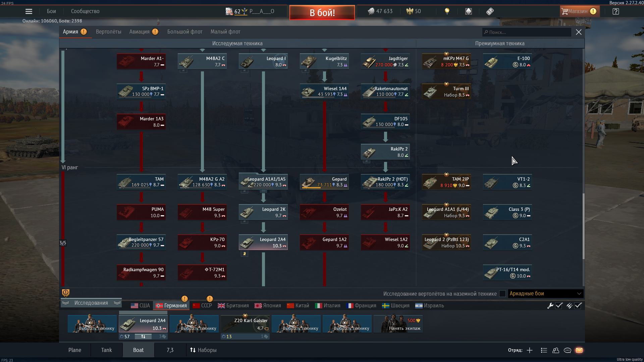The height and width of the screenshot is (362, 644).
Task: Select the Jagdtiger vehicle card
Action: point(385,62)
